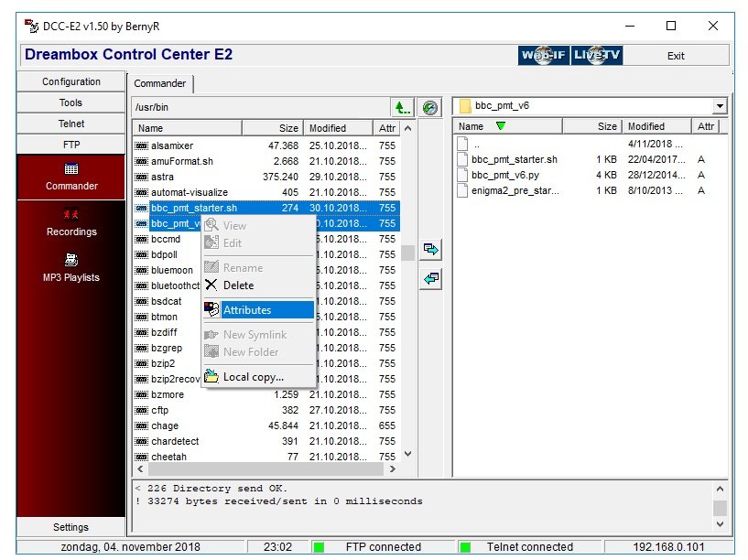
Task: Click the bbc_pmt_v6.py file icon
Action: (x=462, y=175)
